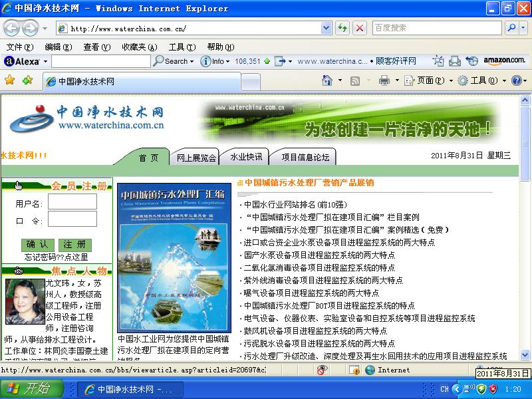Open the 页面(P) dropdown menu
This screenshot has width=532, height=399.
point(429,80)
